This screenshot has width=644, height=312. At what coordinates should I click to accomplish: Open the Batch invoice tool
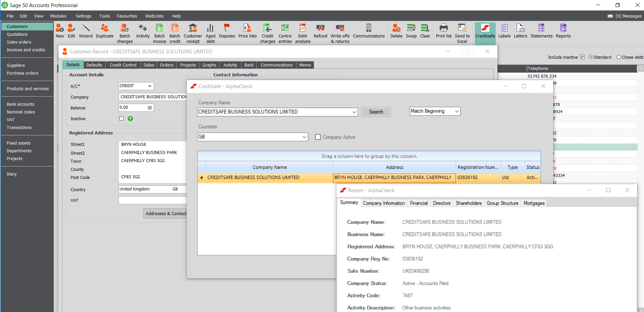(159, 33)
